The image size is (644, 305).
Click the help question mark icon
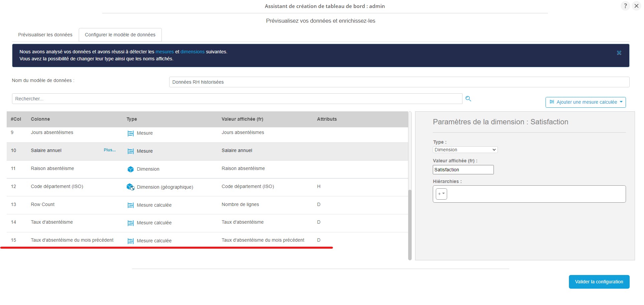[625, 6]
